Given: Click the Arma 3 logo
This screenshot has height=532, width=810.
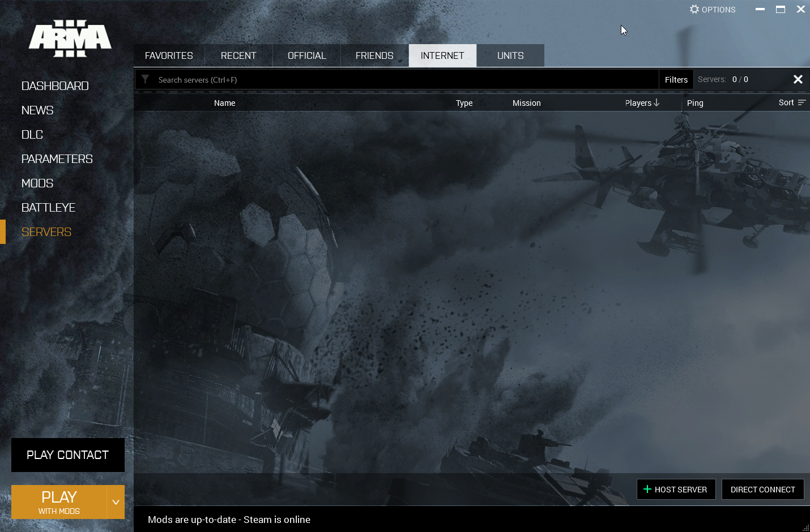Looking at the screenshot, I should [x=70, y=38].
